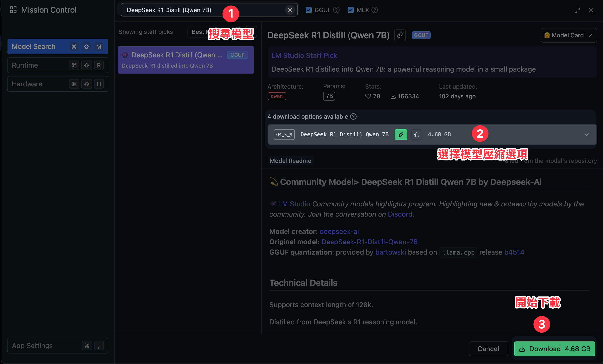Open the Model Card external link
This screenshot has width=603, height=364.
pyautogui.click(x=568, y=35)
